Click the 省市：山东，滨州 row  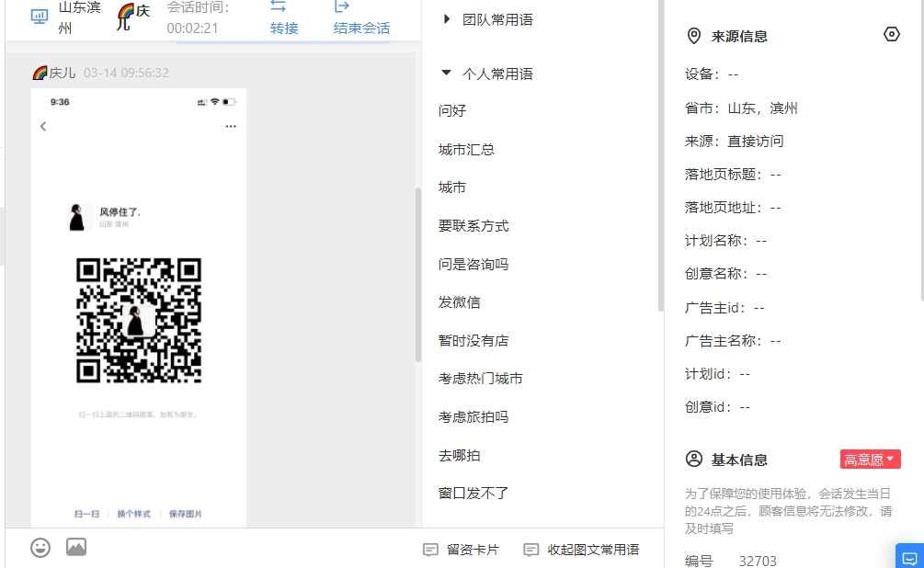[x=741, y=108]
